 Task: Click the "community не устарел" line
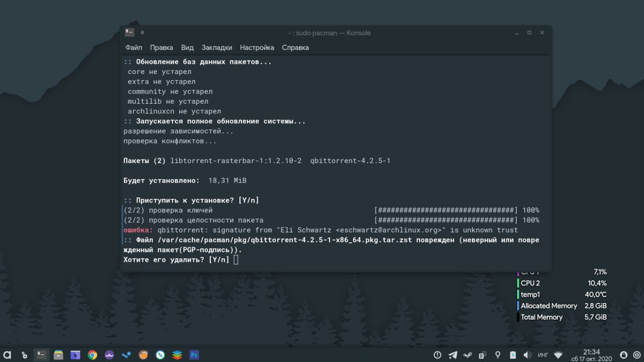170,92
